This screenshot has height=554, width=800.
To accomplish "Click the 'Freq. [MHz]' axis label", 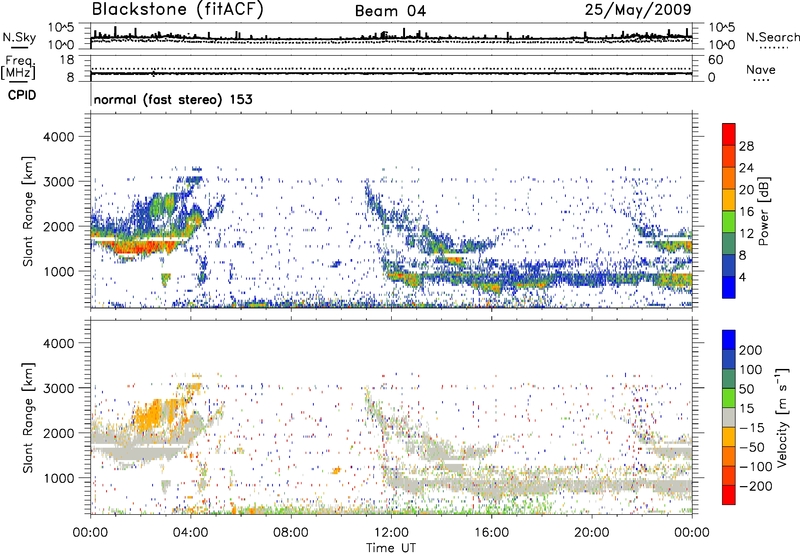I will pos(18,68).
